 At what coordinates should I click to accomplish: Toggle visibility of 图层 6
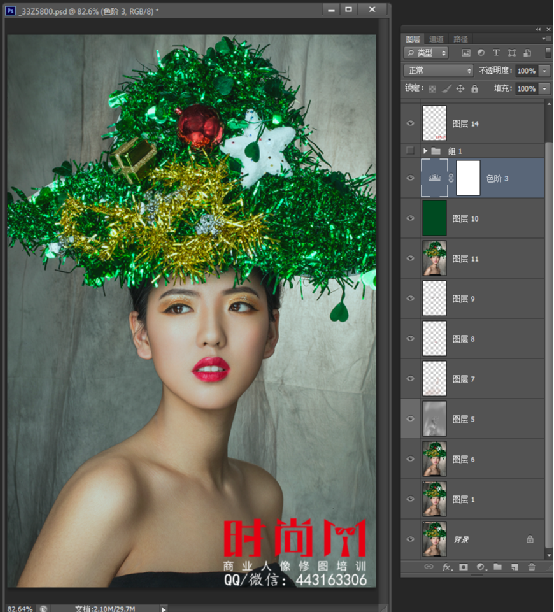(410, 459)
